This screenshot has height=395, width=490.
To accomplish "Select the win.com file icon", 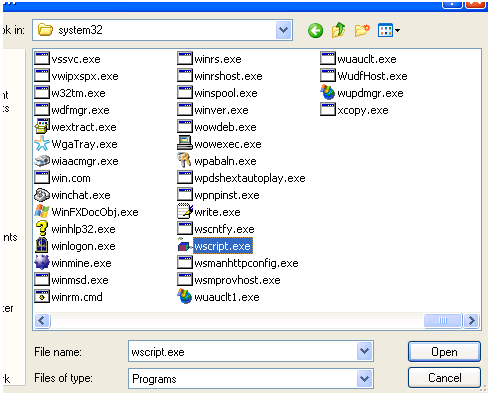I will [x=42, y=178].
